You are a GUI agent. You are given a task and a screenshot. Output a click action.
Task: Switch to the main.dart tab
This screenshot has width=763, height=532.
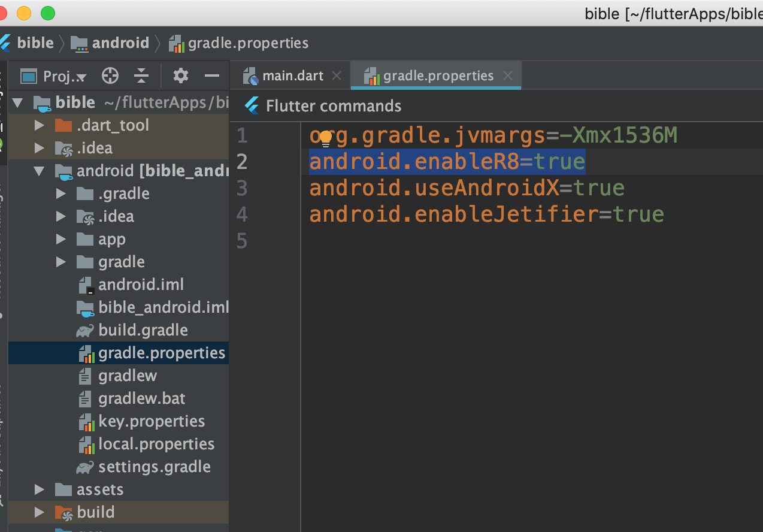pos(292,76)
